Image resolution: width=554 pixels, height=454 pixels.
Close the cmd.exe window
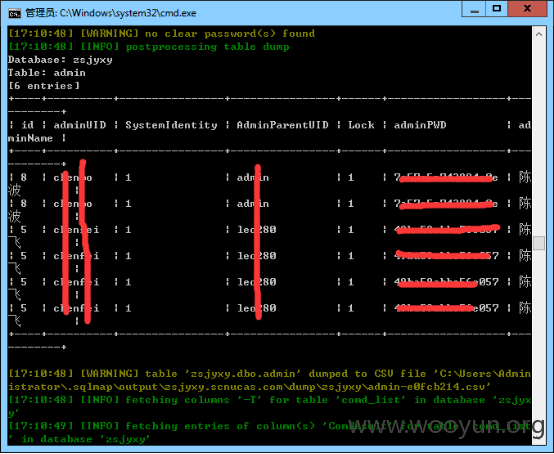(x=527, y=9)
